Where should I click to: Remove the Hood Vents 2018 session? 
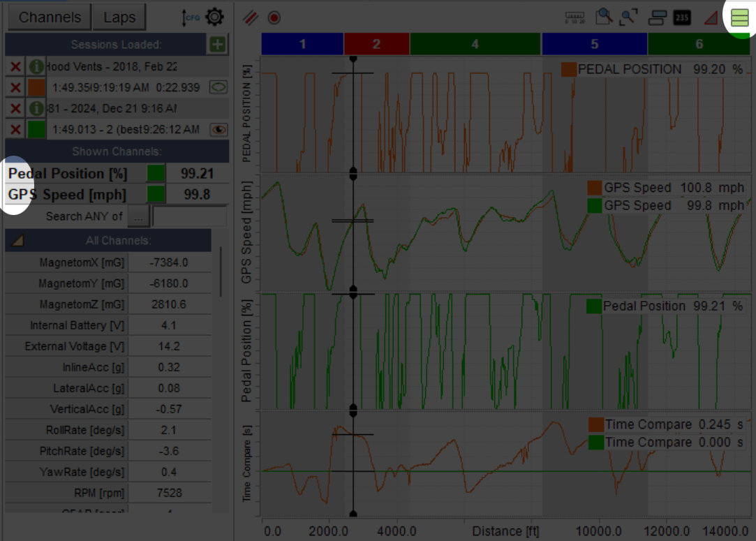point(15,66)
